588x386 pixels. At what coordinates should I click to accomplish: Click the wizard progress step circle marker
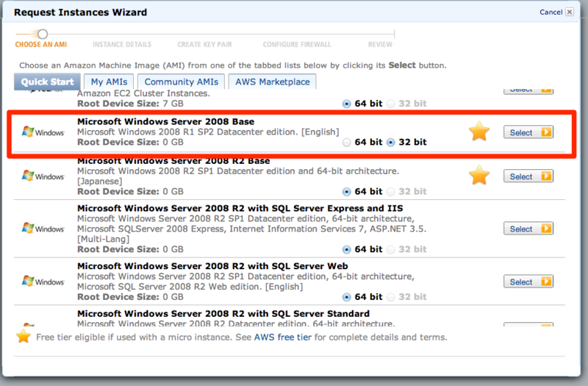[x=43, y=34]
